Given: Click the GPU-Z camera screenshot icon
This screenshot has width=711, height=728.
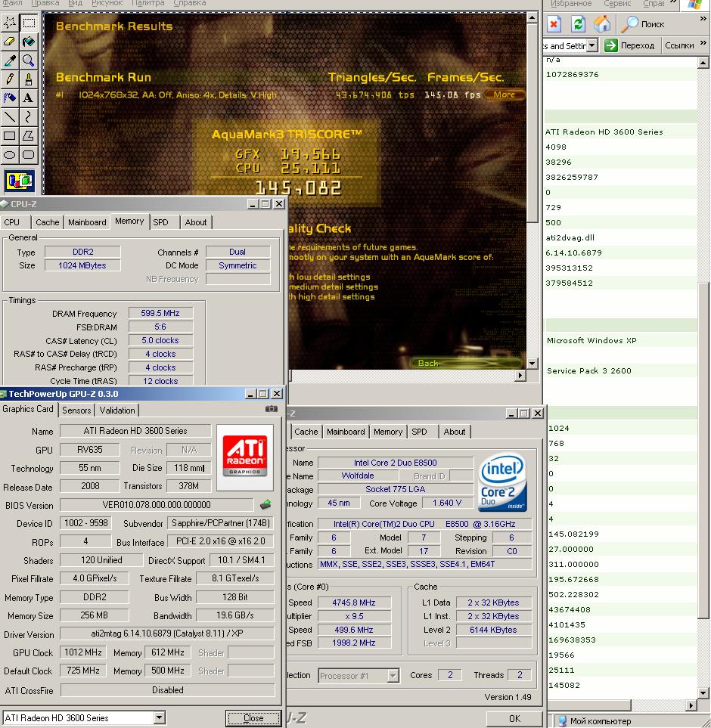Looking at the screenshot, I should pos(272,409).
